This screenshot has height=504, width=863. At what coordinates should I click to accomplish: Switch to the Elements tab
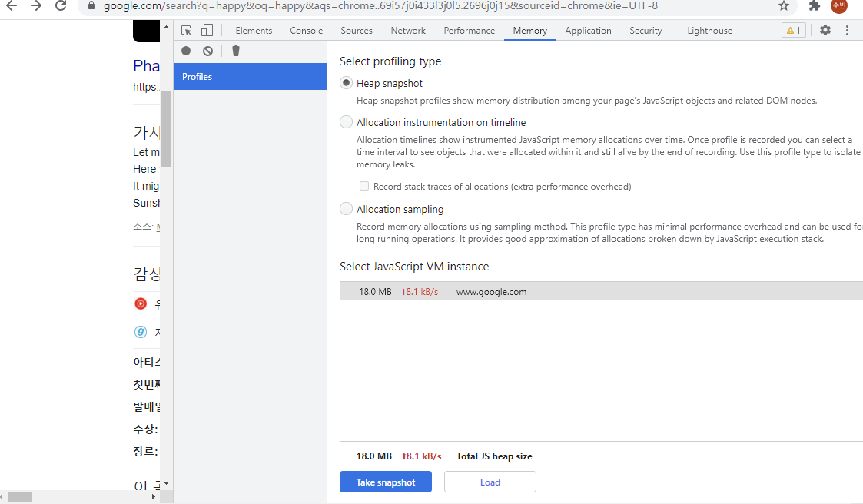254,31
